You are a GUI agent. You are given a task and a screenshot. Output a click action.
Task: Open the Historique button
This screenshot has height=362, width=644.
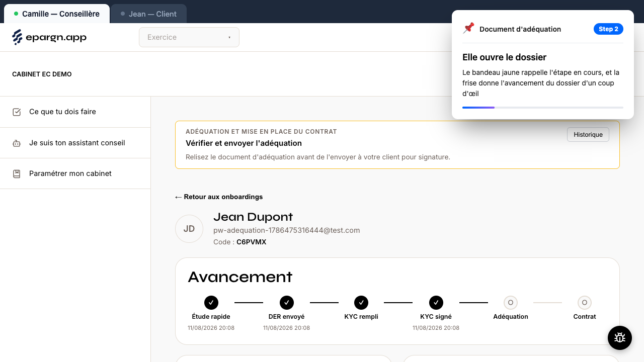(x=588, y=135)
